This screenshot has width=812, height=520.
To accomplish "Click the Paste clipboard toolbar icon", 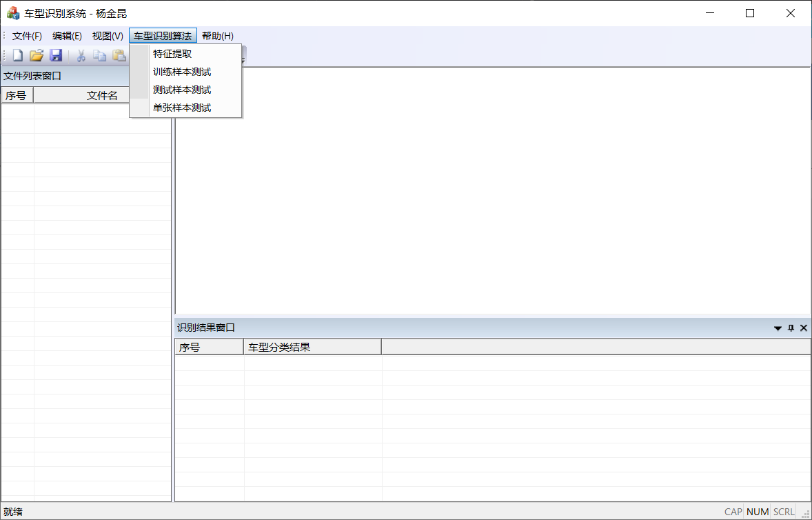I will click(120, 55).
